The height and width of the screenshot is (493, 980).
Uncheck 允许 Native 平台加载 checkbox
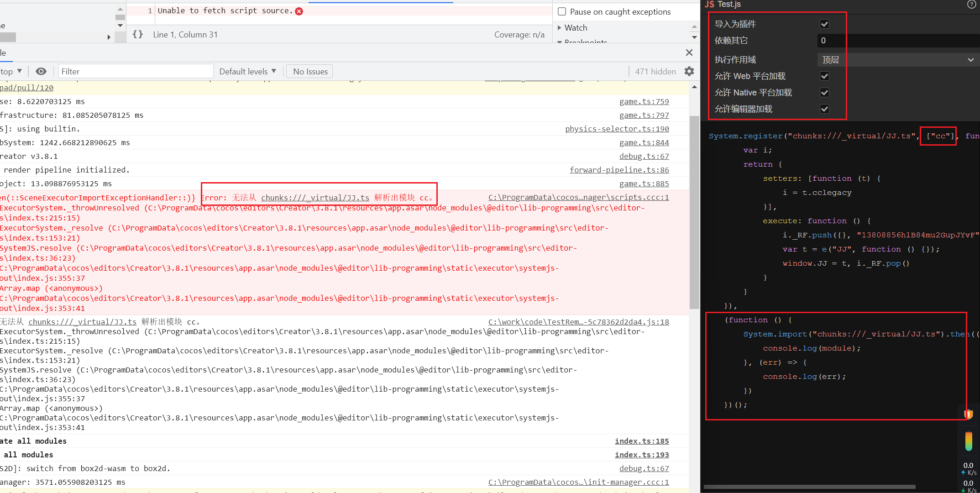click(824, 93)
